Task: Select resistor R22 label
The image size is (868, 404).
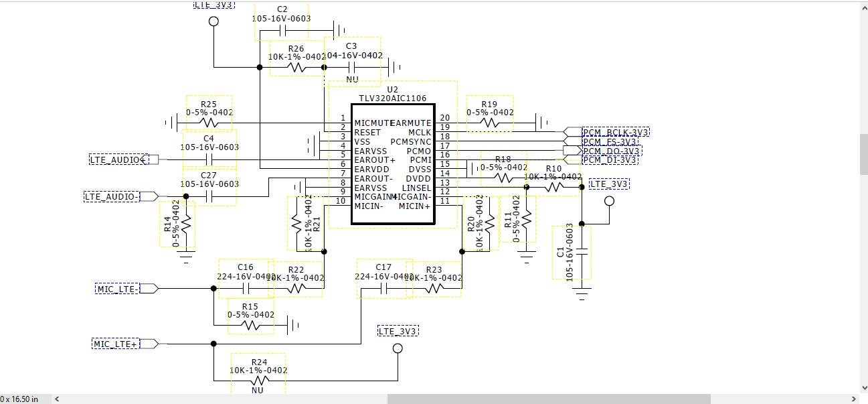Action: (x=296, y=269)
